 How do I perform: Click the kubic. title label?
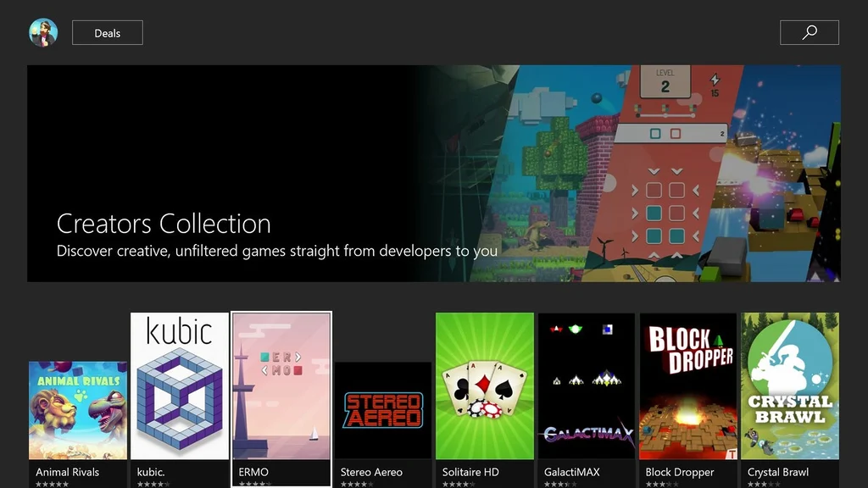(151, 472)
